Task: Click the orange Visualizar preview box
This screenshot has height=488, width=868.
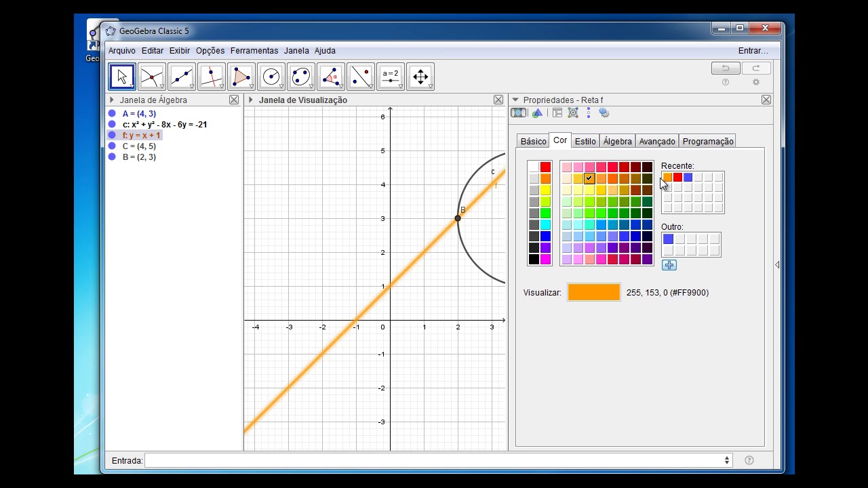Action: pyautogui.click(x=594, y=292)
